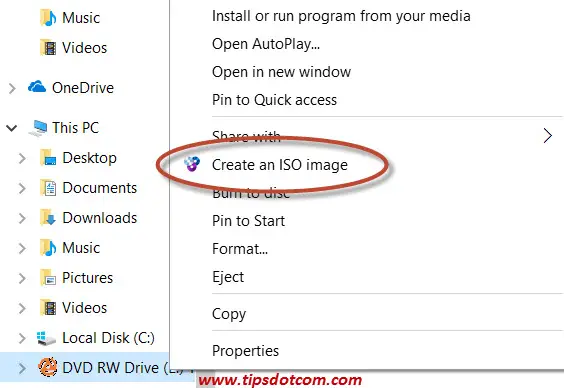
Task: Expand the Videos node under This PC
Action: [x=22, y=308]
